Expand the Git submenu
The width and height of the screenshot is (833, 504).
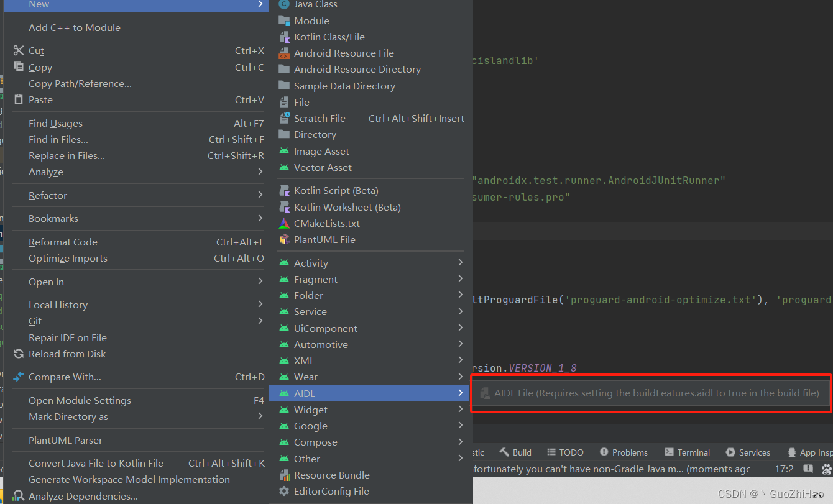point(36,321)
